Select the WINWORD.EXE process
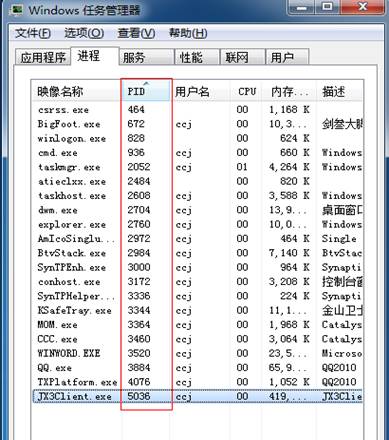Viewport: 389px width, 440px height. pos(197,353)
